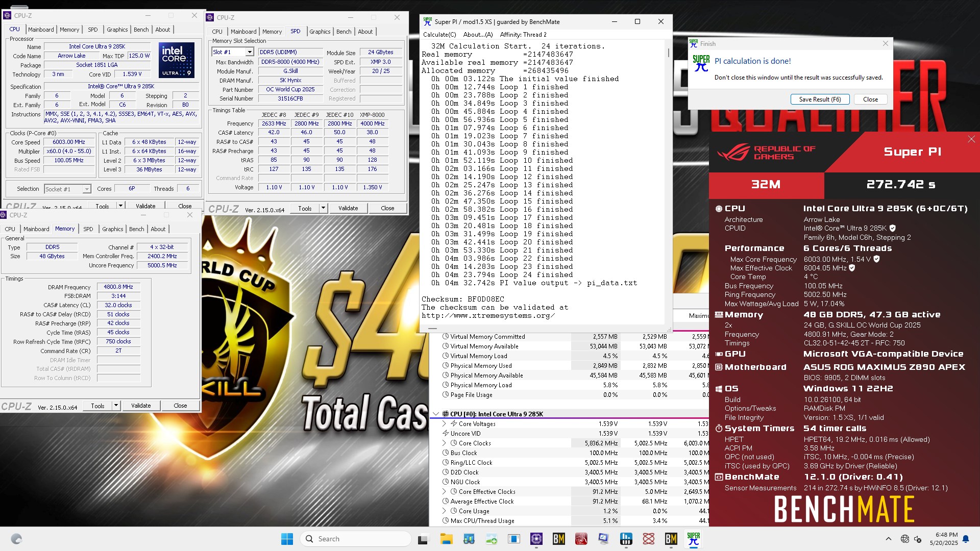Click the taskbar clock showing 6:48 PM
This screenshot has height=551, width=980.
click(943, 539)
